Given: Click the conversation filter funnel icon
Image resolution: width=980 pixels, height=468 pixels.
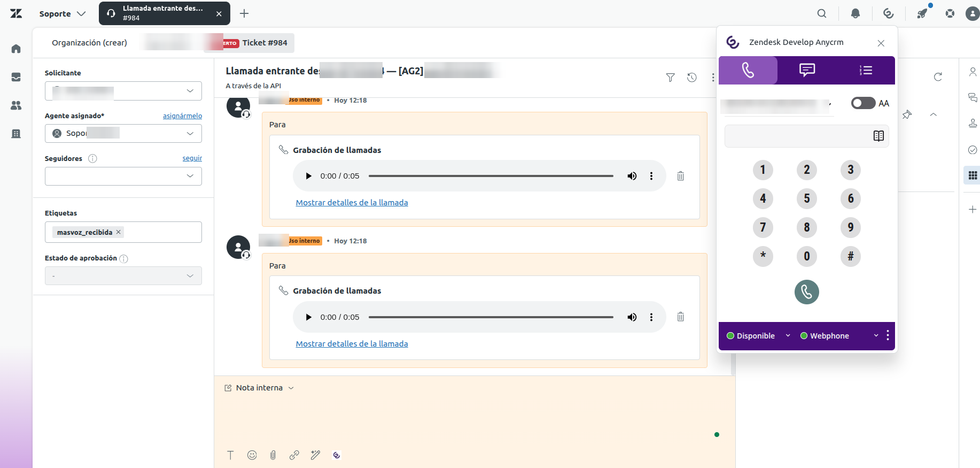Looking at the screenshot, I should coord(670,78).
